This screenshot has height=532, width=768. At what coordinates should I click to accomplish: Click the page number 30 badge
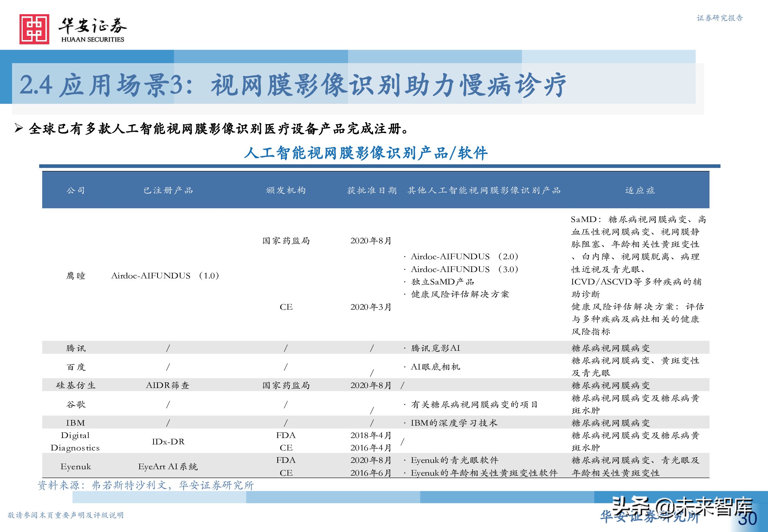pos(747,519)
